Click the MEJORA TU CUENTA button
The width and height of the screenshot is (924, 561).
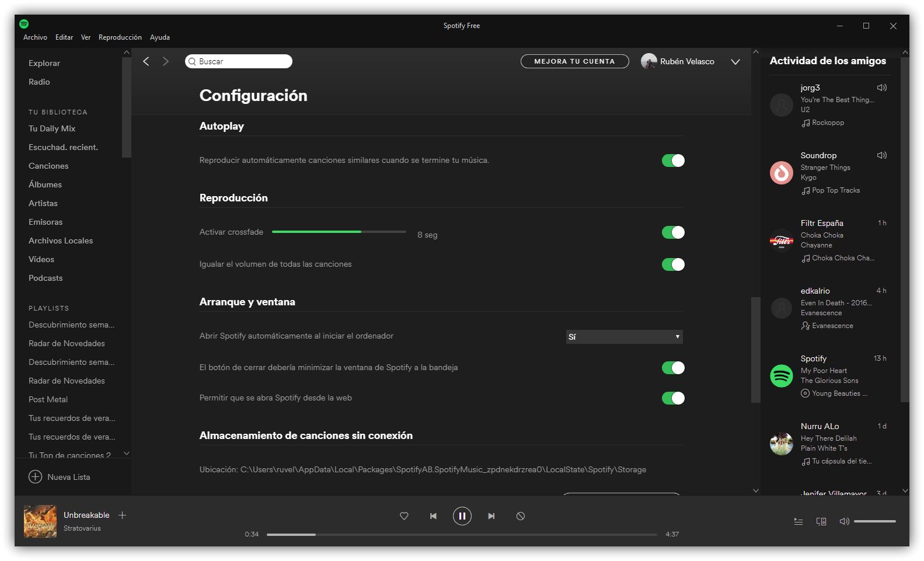click(x=574, y=61)
